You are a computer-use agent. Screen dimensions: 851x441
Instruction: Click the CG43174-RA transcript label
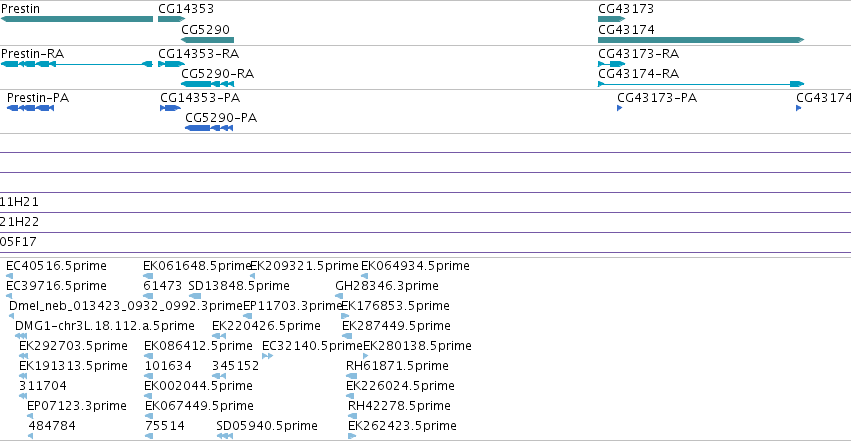[x=638, y=74]
